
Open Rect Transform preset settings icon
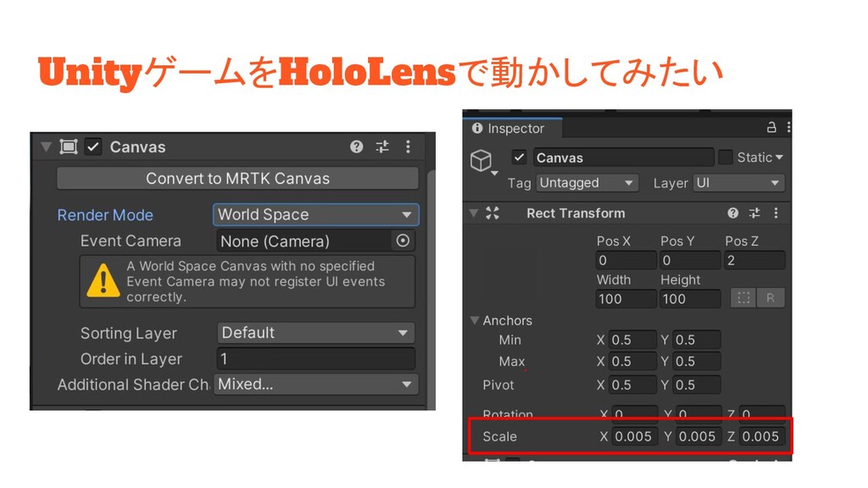[754, 213]
